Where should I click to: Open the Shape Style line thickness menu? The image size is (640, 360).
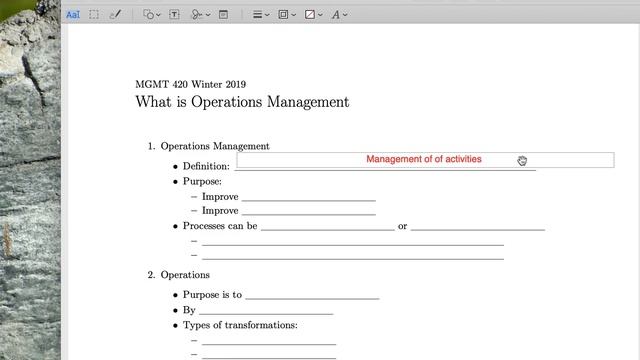(261, 15)
